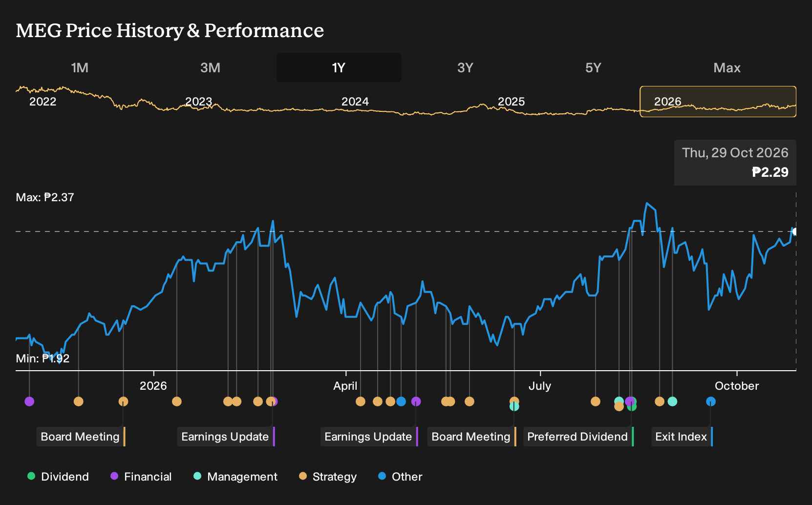Open the leftmost Earnings Update event label
812x505 pixels.
226,437
